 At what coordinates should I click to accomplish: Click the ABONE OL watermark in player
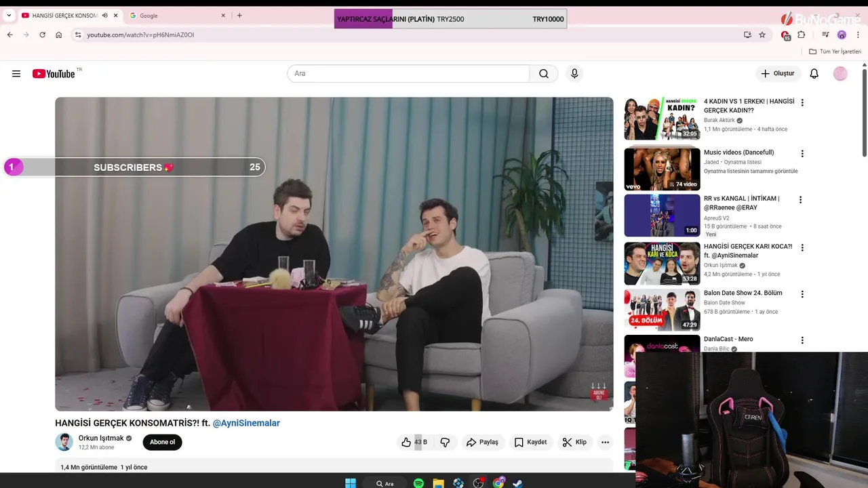pyautogui.click(x=598, y=392)
